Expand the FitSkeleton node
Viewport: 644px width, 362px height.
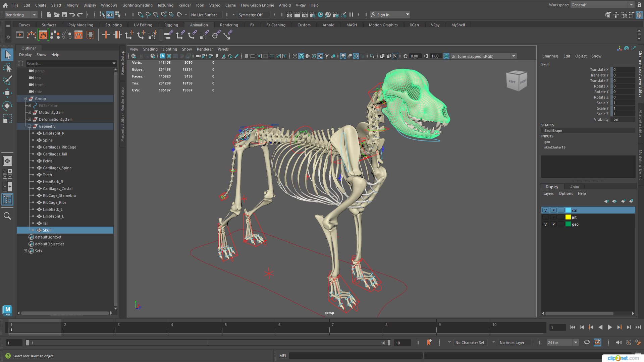click(x=29, y=105)
